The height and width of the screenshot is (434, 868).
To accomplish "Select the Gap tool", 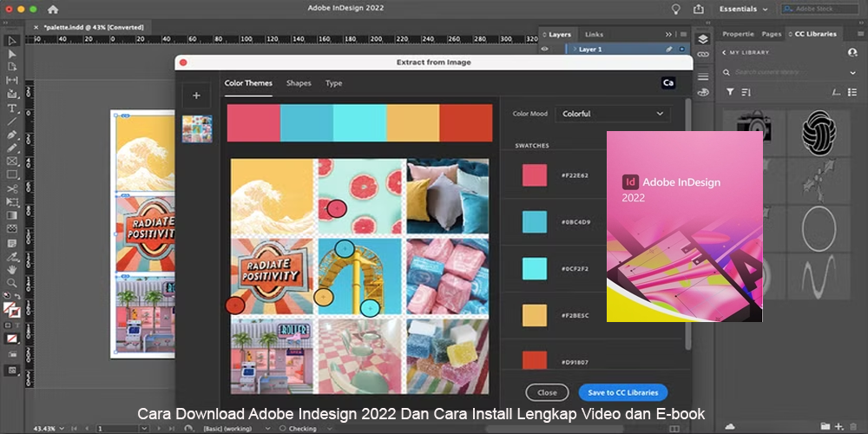I will point(11,80).
